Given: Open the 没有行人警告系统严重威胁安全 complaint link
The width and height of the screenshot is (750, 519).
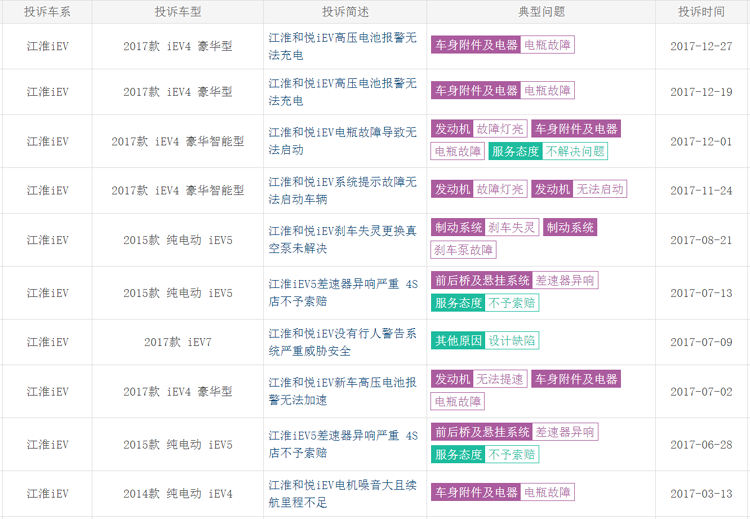Looking at the screenshot, I should pyautogui.click(x=342, y=342).
